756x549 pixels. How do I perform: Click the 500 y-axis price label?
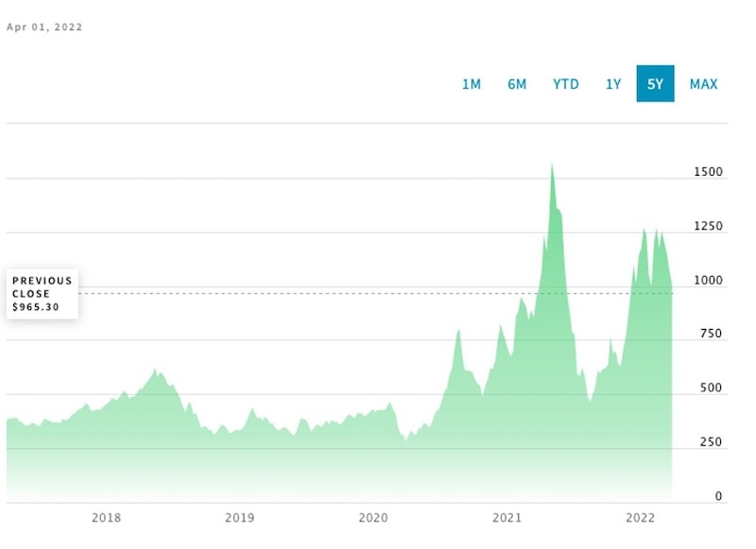[x=710, y=388]
